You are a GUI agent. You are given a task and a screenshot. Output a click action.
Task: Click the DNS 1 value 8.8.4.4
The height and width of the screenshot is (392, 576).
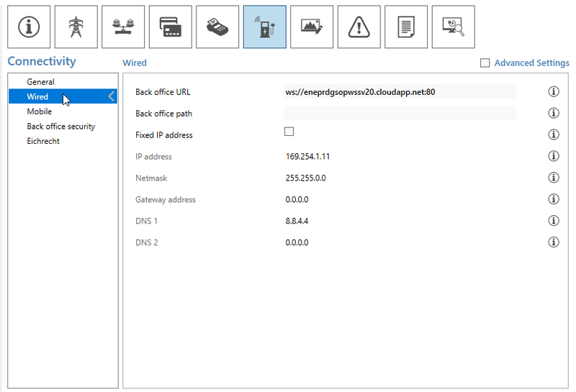click(297, 221)
